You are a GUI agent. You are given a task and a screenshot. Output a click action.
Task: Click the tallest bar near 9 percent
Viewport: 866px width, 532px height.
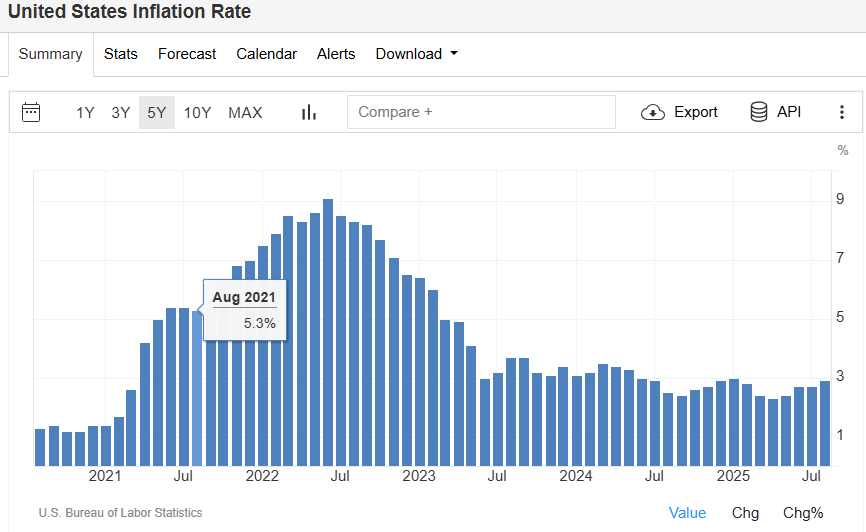[x=328, y=330]
